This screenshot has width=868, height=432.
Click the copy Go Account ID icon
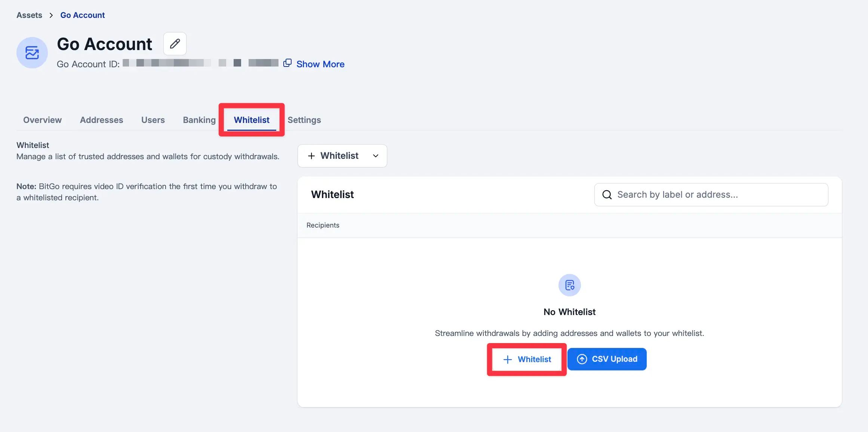[287, 63]
